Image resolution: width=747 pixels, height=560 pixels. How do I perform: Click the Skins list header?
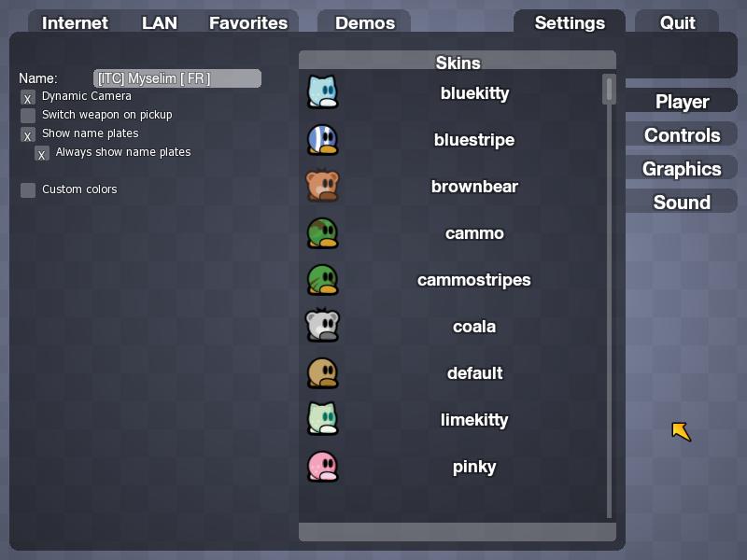[x=458, y=62]
